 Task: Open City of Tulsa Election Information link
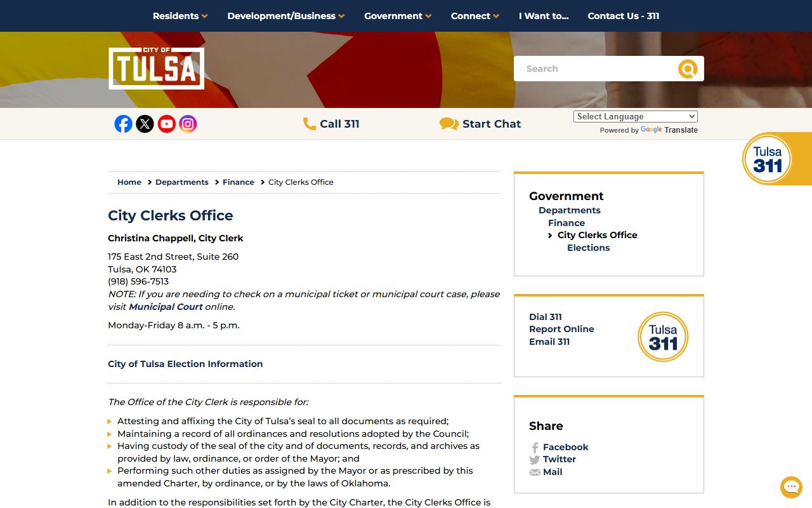click(x=185, y=364)
